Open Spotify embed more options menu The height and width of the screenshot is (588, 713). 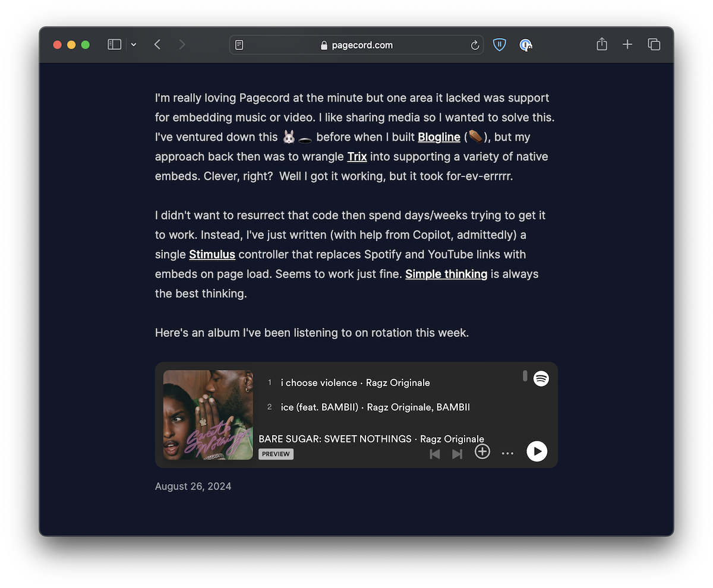[507, 453]
